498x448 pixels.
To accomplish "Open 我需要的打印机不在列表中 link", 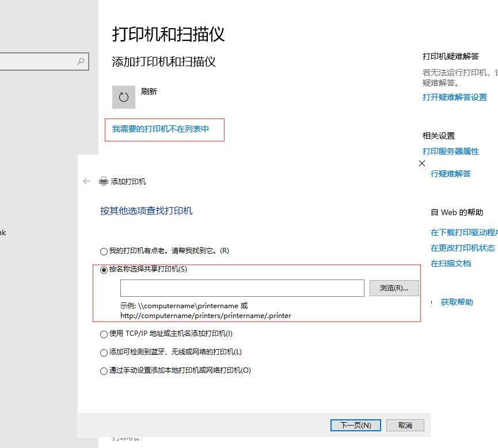I will (x=165, y=129).
